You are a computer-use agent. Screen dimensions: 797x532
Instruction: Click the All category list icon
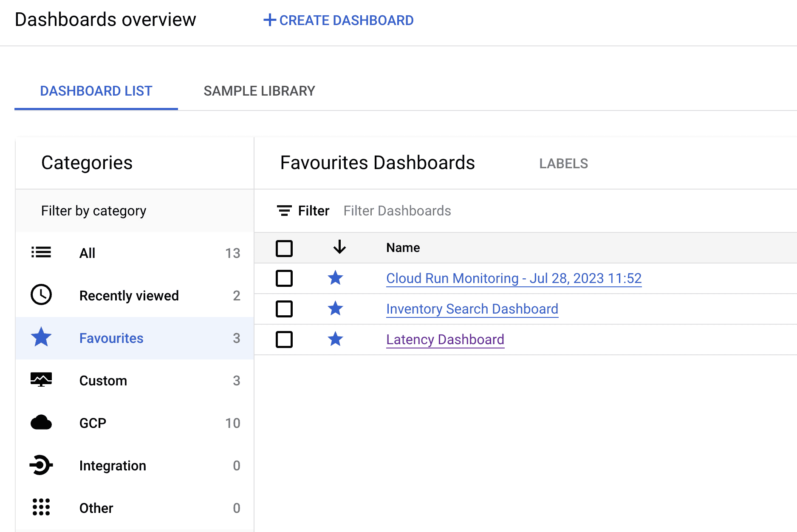click(41, 252)
